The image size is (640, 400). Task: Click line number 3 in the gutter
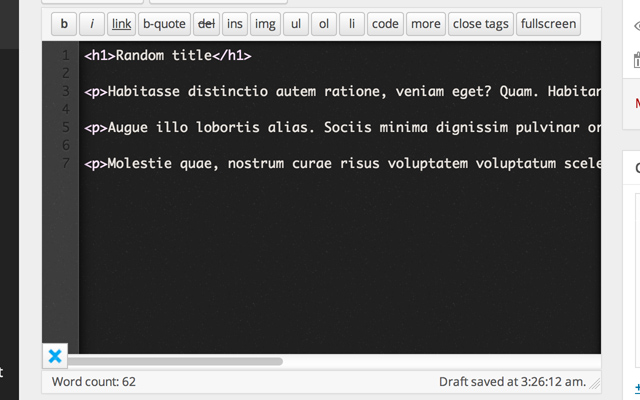point(66,91)
